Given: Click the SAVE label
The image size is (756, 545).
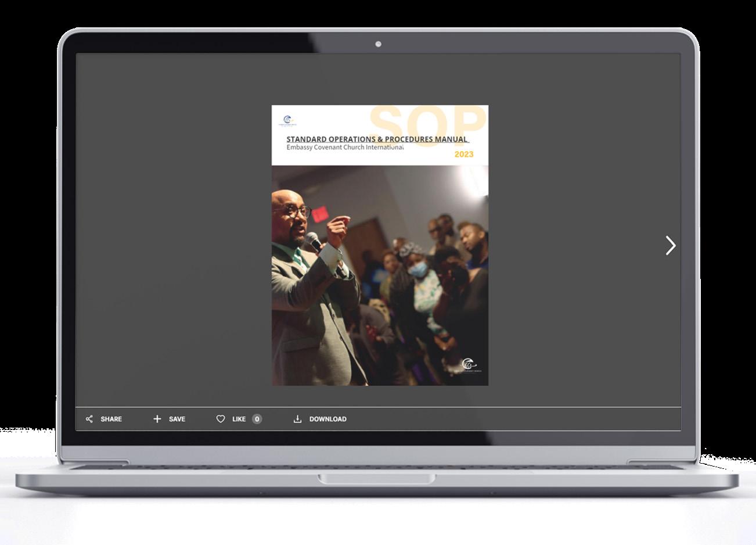Looking at the screenshot, I should 177,419.
